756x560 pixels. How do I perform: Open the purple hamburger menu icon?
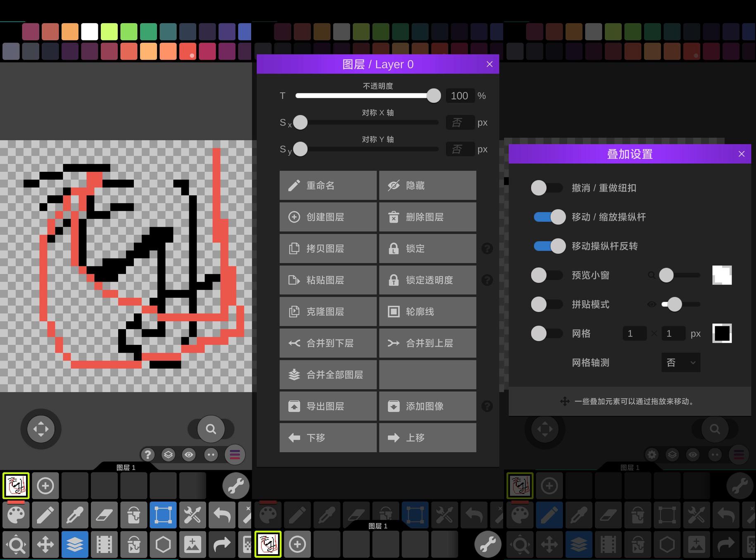click(235, 455)
